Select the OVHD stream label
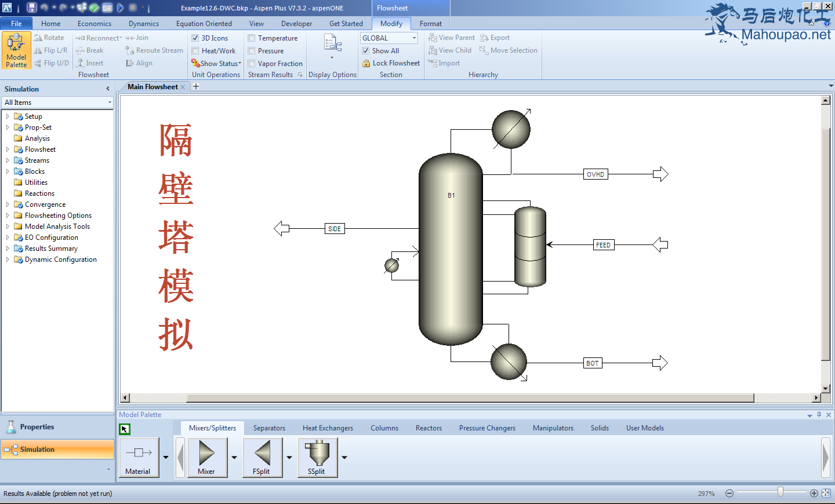Screen dimensions: 835x504 pyautogui.click(x=596, y=174)
